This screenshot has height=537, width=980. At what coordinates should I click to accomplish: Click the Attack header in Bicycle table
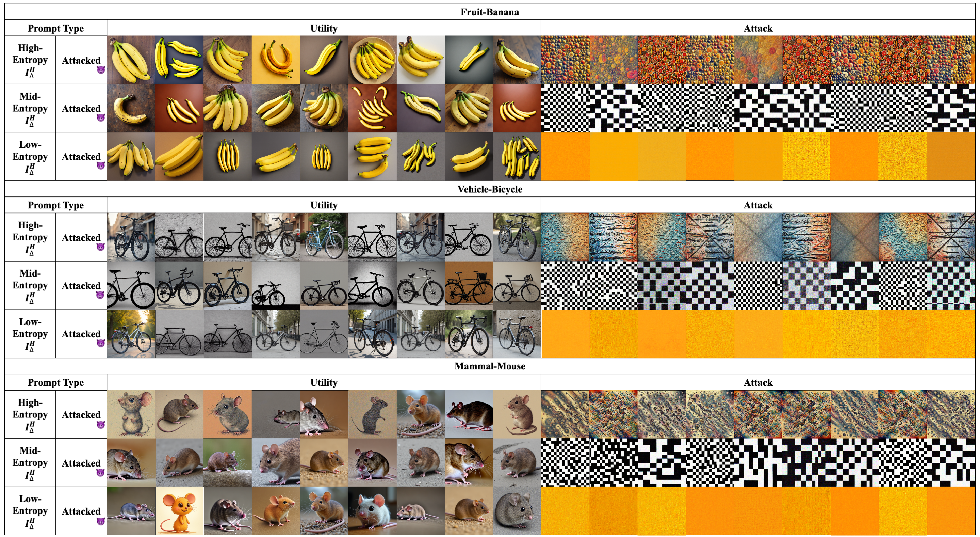[x=758, y=205]
